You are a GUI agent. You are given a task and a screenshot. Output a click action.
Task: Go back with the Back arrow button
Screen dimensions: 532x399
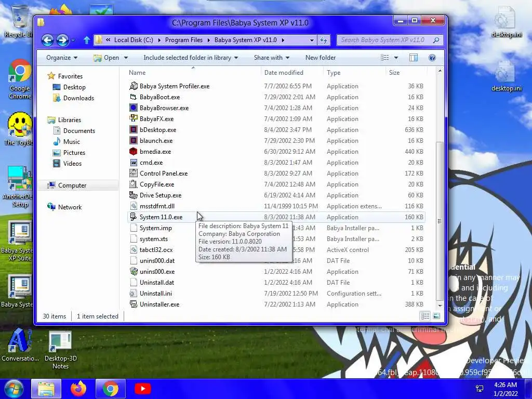pyautogui.click(x=47, y=40)
